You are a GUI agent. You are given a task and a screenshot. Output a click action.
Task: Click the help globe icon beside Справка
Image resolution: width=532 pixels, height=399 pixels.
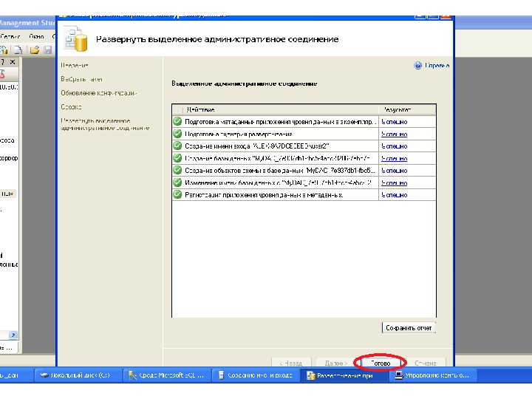point(417,66)
